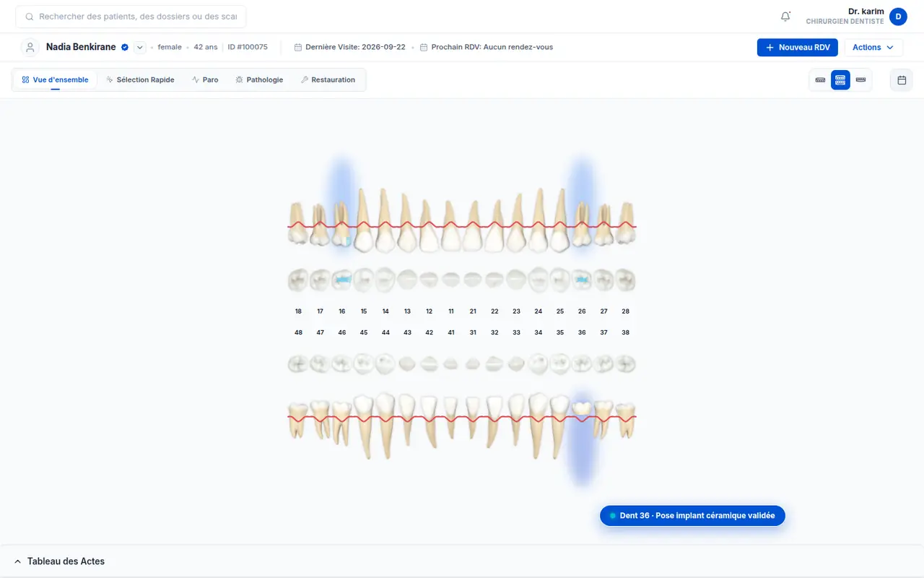Switch to lower jaw only view
Screen dimensions: 924x578
pyautogui.click(x=860, y=80)
